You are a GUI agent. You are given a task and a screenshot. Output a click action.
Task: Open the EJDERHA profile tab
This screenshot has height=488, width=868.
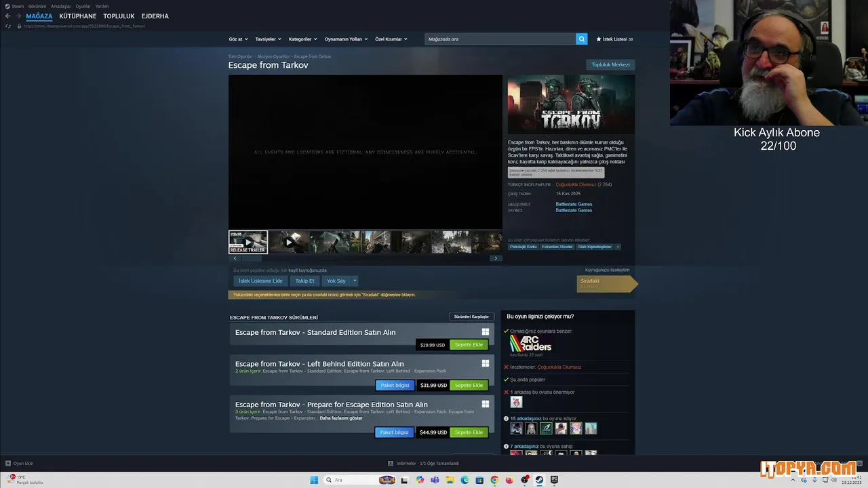(x=155, y=16)
